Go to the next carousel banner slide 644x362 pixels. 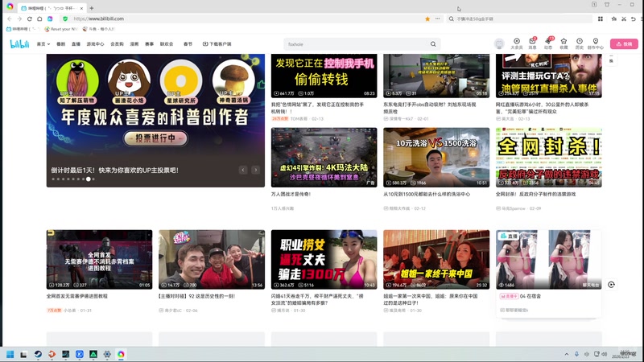(255, 170)
